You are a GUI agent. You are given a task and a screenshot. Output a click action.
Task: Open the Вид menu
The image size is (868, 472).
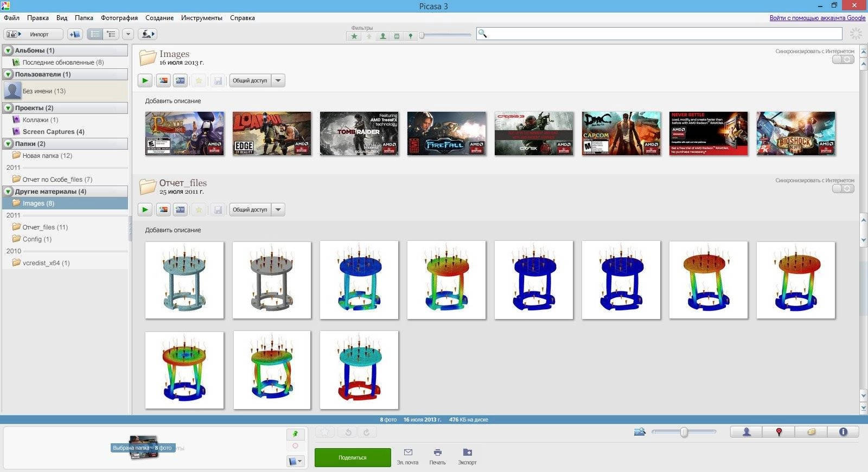(x=62, y=18)
